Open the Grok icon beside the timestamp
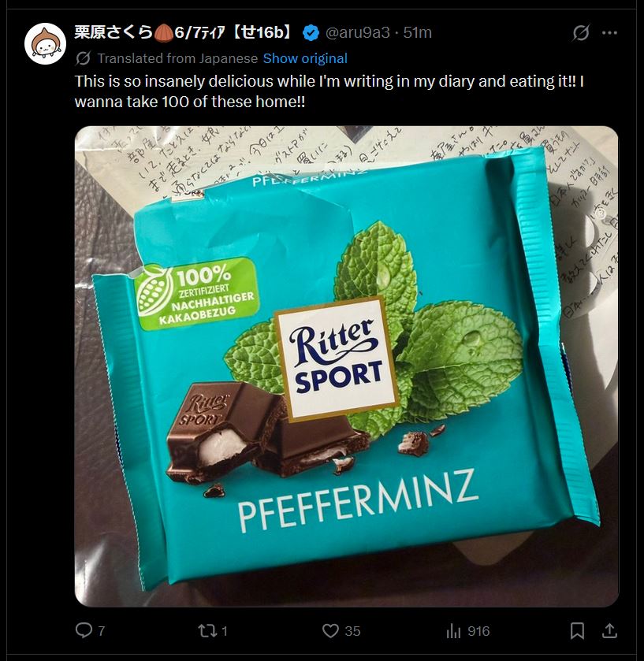644x661 pixels. pyautogui.click(x=581, y=32)
